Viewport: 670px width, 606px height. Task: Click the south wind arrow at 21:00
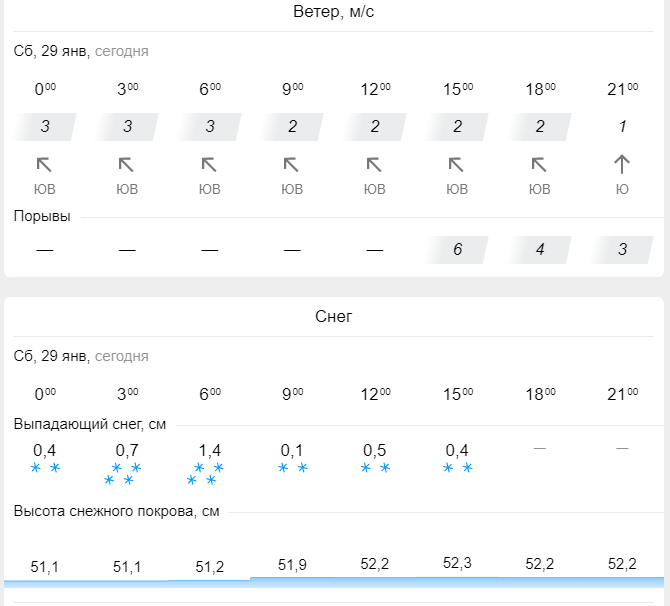click(622, 165)
